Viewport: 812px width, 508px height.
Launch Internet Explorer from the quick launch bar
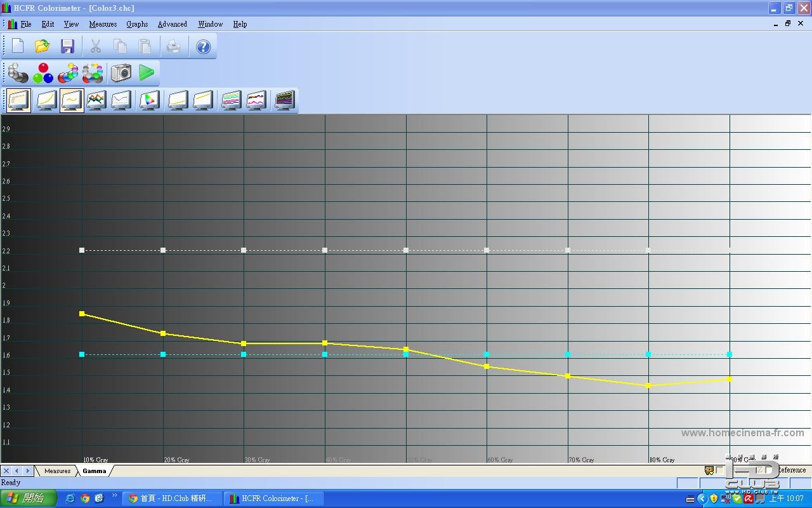click(70, 498)
